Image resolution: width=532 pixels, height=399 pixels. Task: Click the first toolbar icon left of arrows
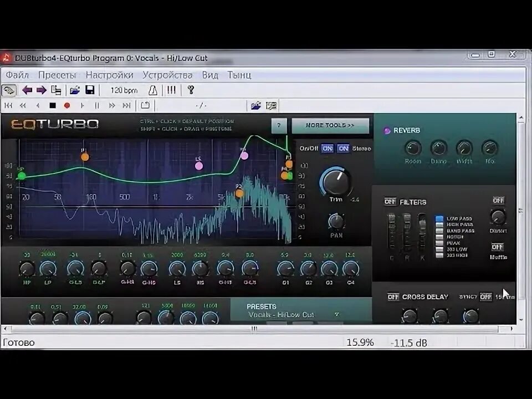click(9, 90)
